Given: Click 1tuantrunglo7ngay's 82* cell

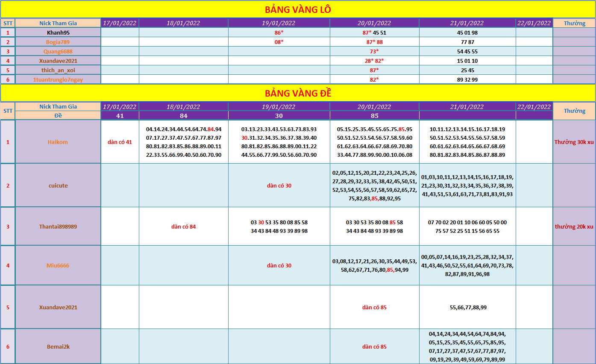Looking at the screenshot, I should 374,79.
